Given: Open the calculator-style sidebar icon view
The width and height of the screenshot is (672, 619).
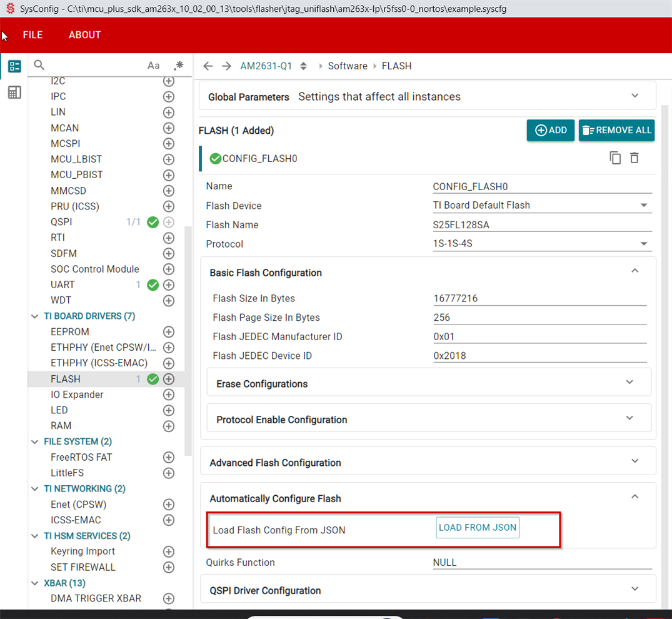Looking at the screenshot, I should pyautogui.click(x=14, y=92).
